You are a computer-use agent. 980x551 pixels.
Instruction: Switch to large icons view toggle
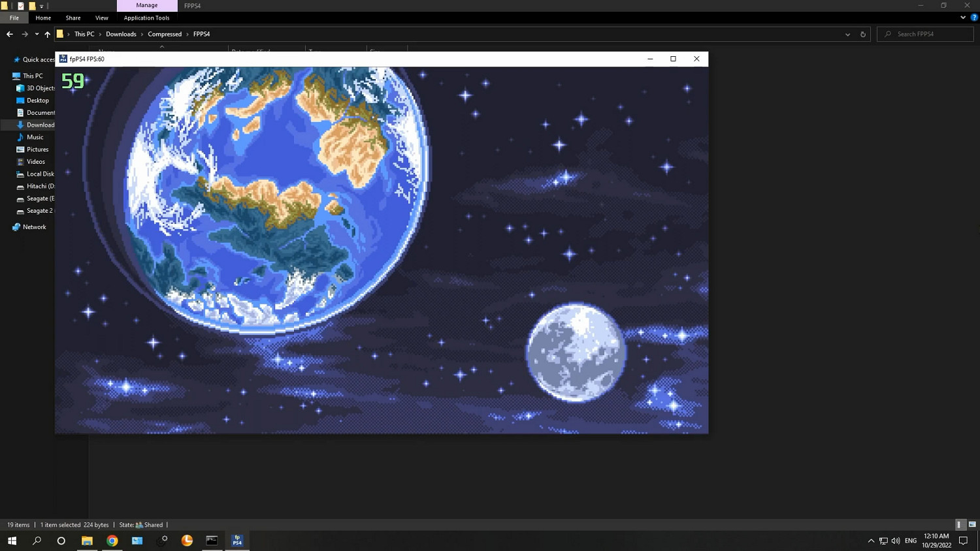(972, 525)
